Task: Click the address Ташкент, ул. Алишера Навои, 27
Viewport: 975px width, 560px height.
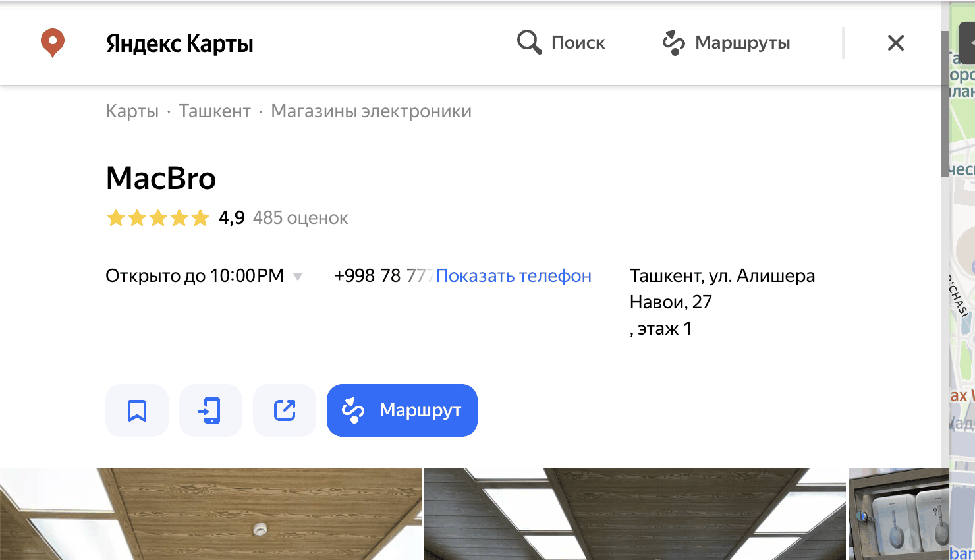Action: coord(722,289)
